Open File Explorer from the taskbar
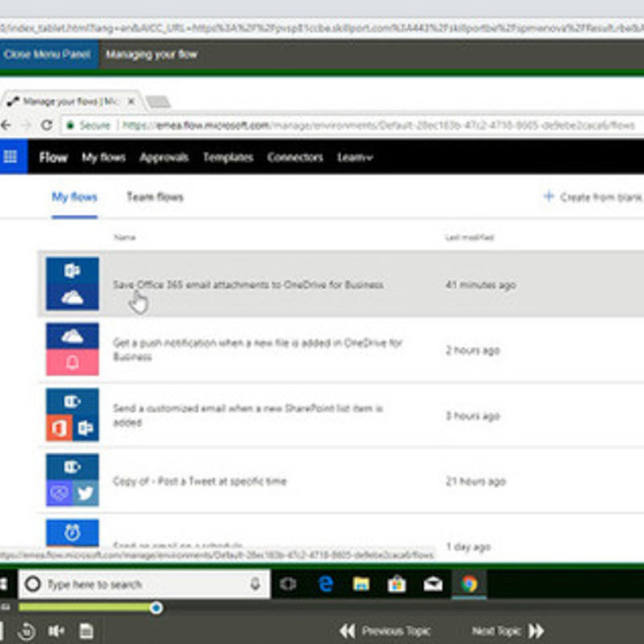 tap(361, 584)
